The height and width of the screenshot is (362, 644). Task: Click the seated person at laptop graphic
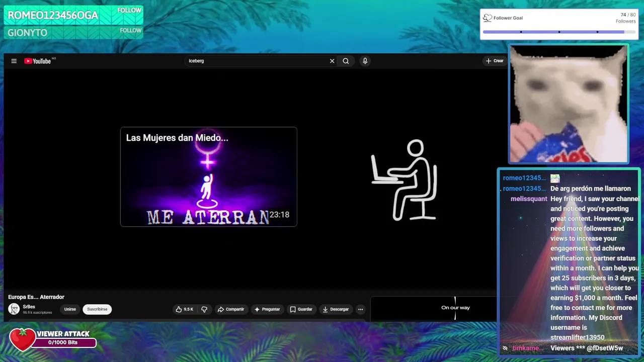coord(404,180)
